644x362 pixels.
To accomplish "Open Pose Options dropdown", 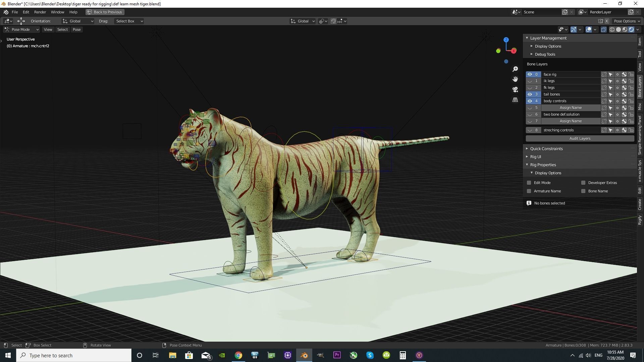I will pos(627,21).
